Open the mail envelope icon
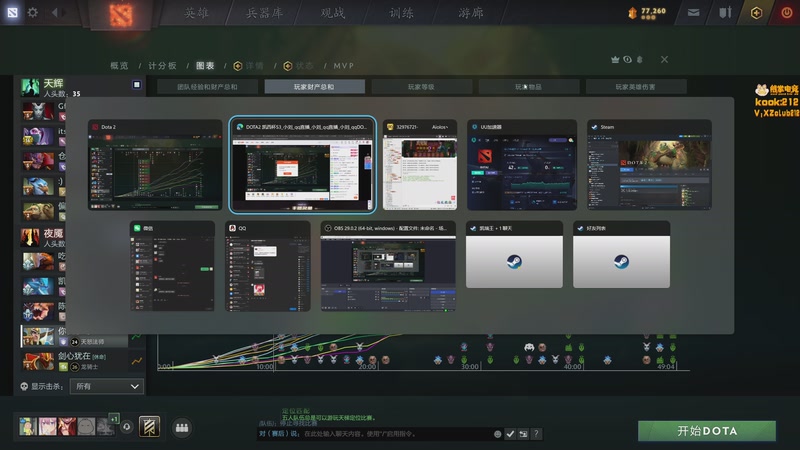 coord(693,13)
